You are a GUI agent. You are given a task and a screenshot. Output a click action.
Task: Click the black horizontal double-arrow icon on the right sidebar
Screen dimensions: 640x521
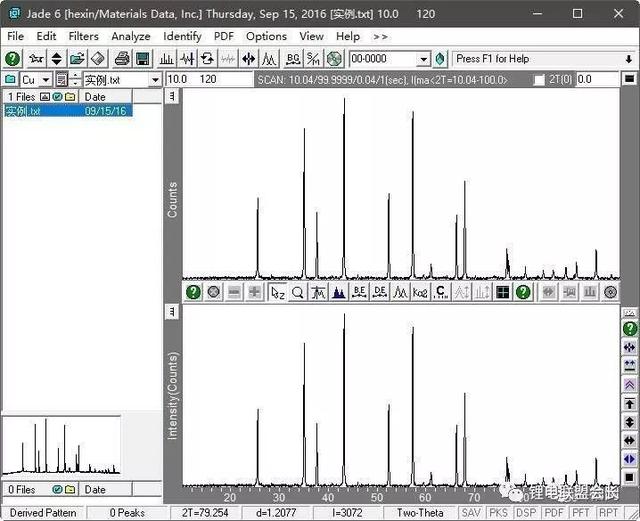pos(629,441)
